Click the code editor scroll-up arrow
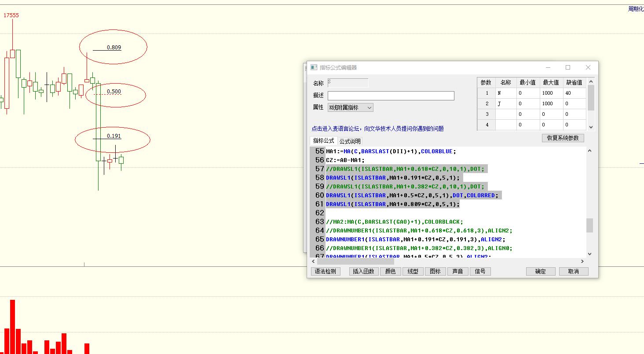 point(589,151)
